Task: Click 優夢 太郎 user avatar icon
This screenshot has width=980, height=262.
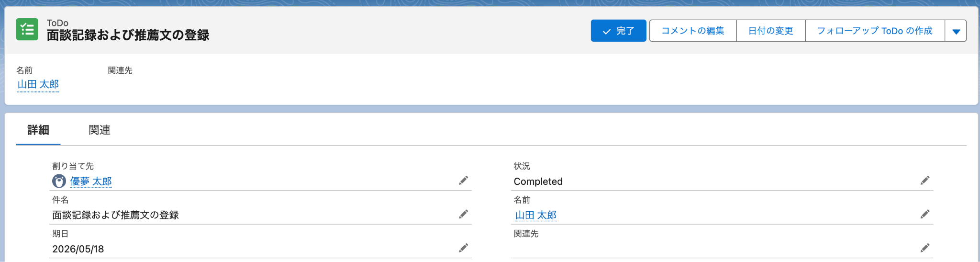Action: (x=59, y=181)
